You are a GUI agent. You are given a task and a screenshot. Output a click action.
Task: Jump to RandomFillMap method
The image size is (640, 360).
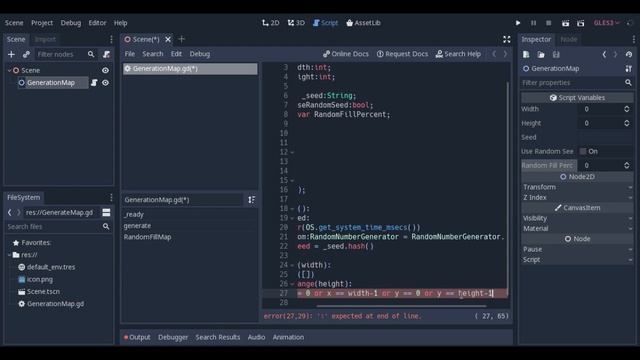coord(147,237)
